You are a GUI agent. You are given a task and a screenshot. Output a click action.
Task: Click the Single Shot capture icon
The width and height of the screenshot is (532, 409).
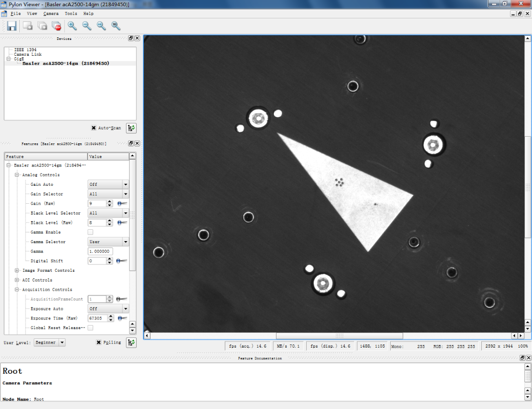pos(28,26)
